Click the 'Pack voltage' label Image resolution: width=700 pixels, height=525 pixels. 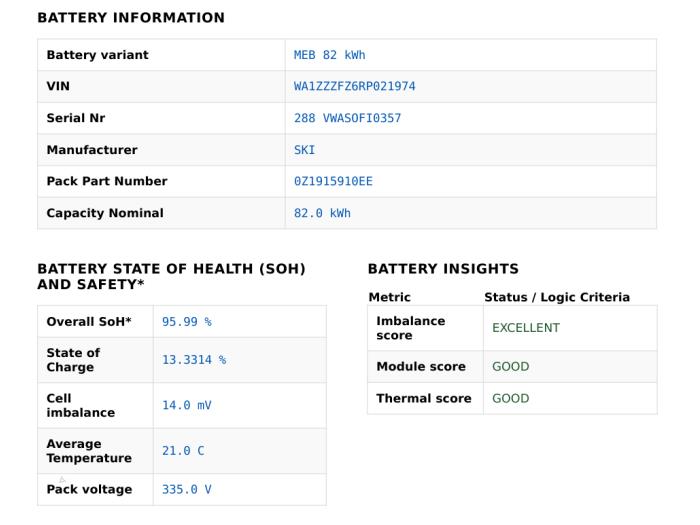(89, 489)
